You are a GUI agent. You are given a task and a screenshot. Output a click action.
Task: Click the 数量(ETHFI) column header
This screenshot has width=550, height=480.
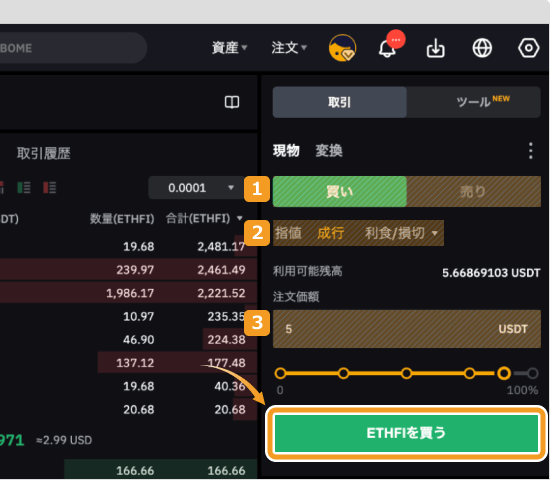(122, 219)
